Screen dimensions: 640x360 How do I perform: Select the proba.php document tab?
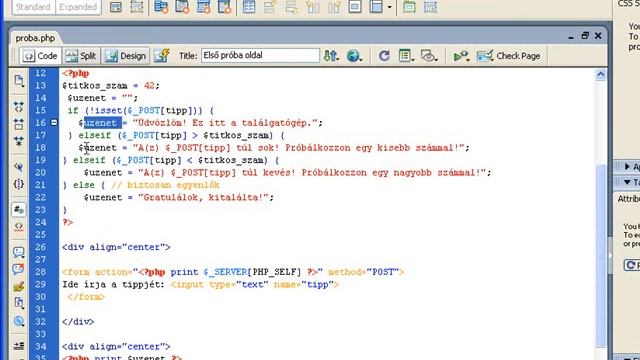(35, 38)
